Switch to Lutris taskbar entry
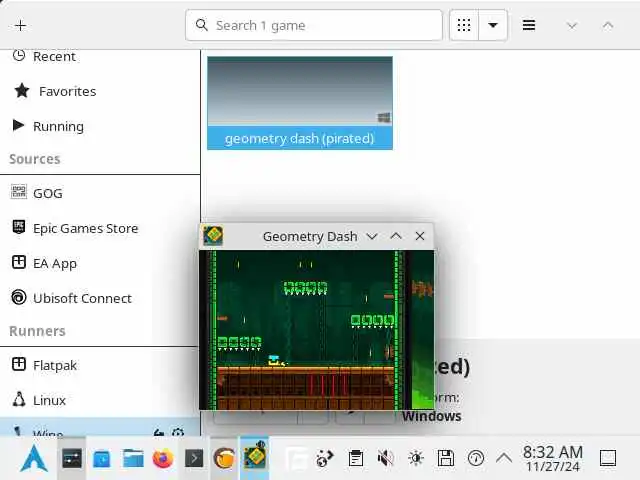640x480 pixels. pyautogui.click(x=224, y=458)
